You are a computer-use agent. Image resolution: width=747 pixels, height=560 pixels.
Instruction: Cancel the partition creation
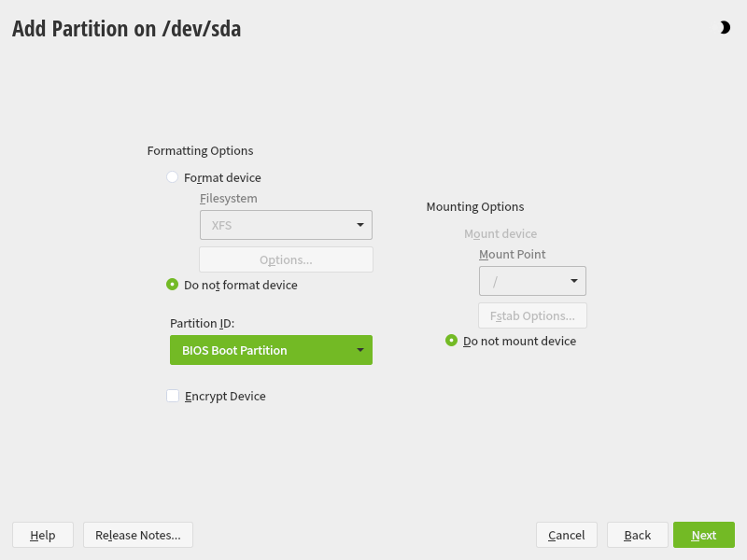click(567, 535)
